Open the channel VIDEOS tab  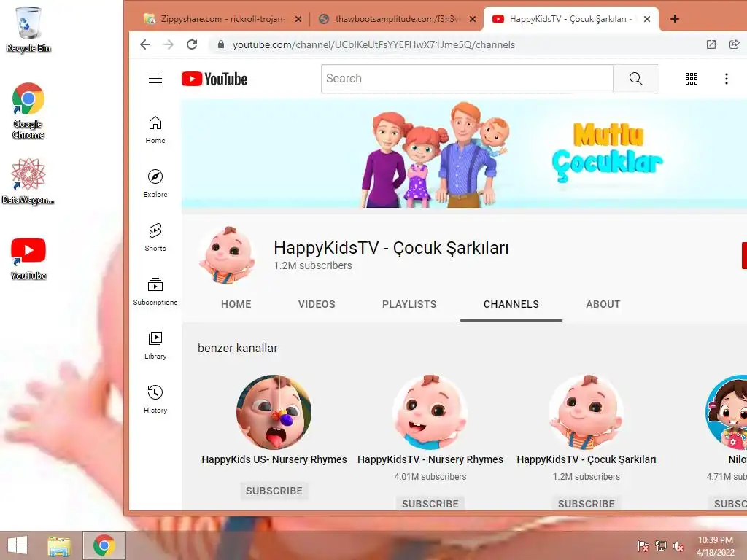tap(317, 304)
